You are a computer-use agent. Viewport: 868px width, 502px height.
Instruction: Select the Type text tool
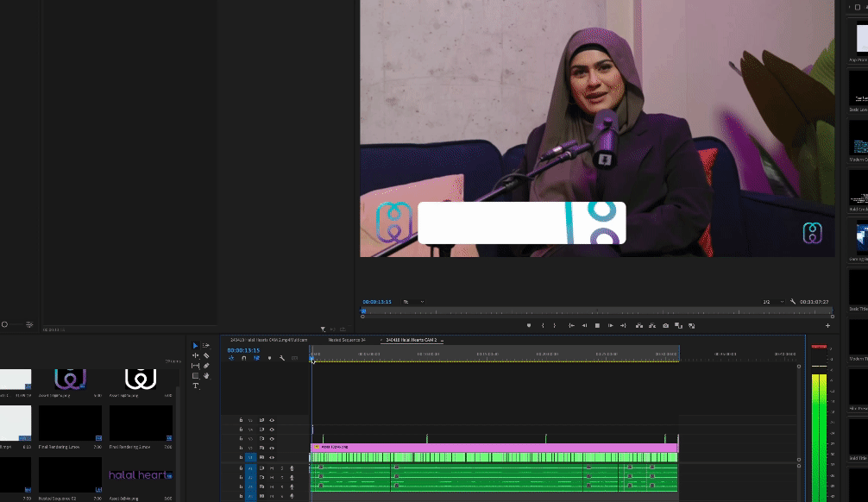pos(195,386)
